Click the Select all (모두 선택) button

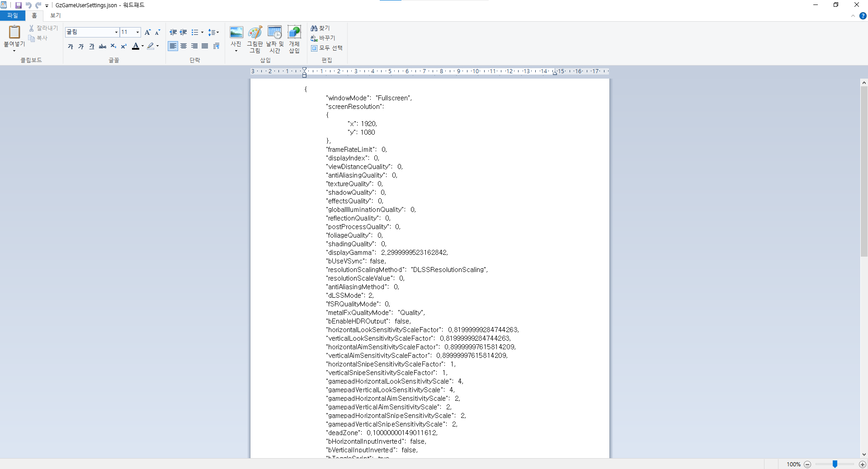click(326, 48)
